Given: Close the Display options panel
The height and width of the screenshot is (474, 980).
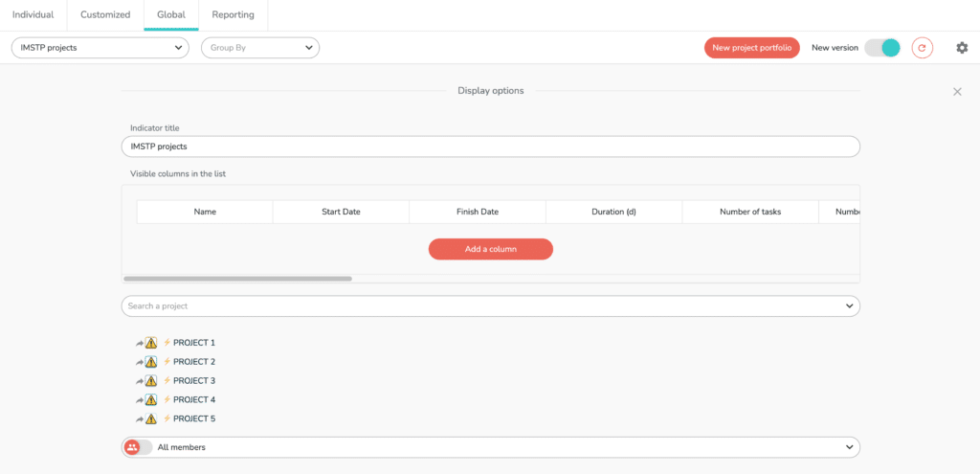Looking at the screenshot, I should 957,92.
